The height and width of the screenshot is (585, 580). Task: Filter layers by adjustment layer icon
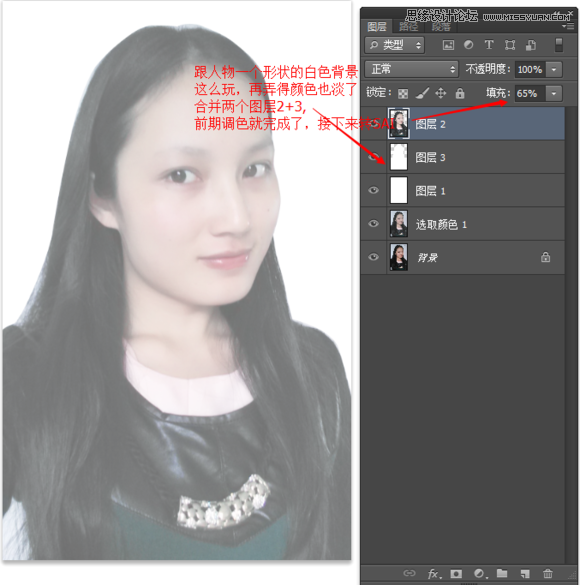tap(468, 45)
